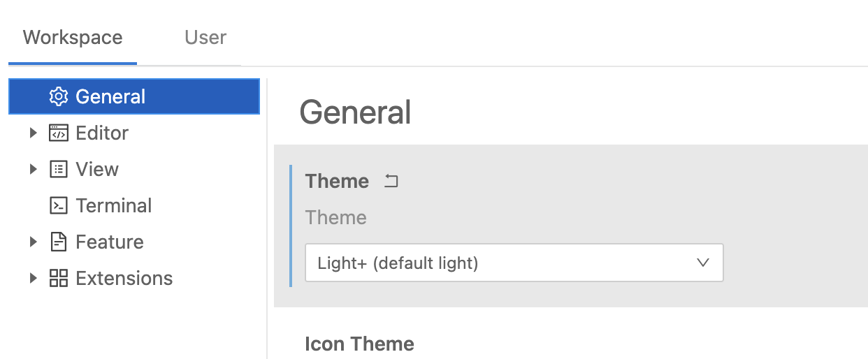Click the Extensions grid icon
This screenshot has width=868, height=359.
pyautogui.click(x=59, y=278)
